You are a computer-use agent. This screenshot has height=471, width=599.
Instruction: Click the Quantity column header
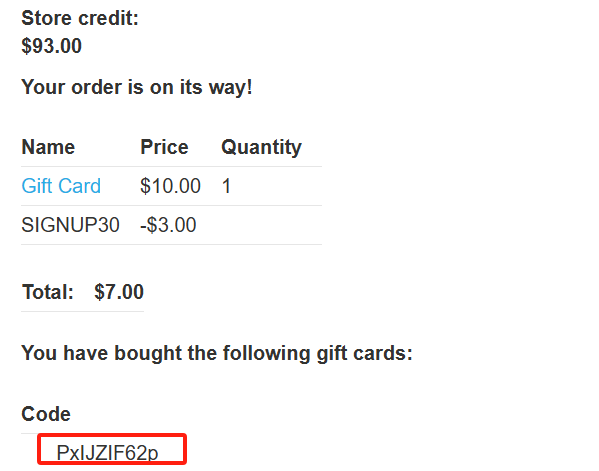pyautogui.click(x=261, y=147)
